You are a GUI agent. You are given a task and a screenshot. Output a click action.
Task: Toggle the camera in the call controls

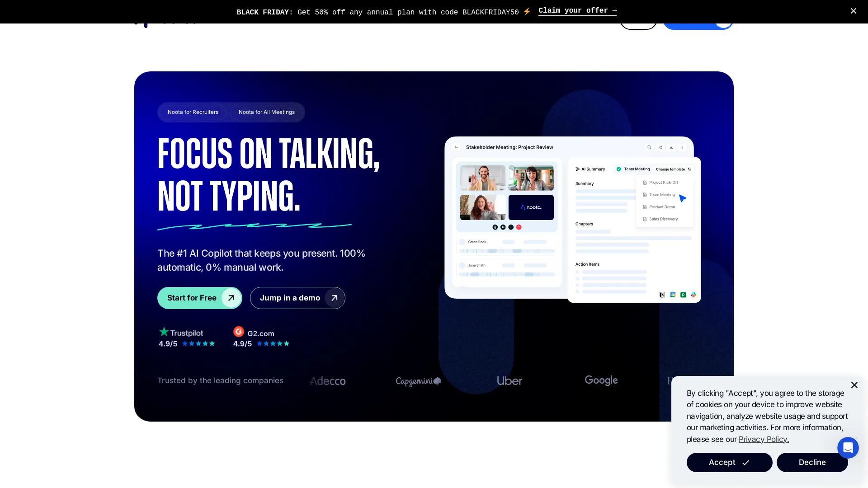point(503,227)
